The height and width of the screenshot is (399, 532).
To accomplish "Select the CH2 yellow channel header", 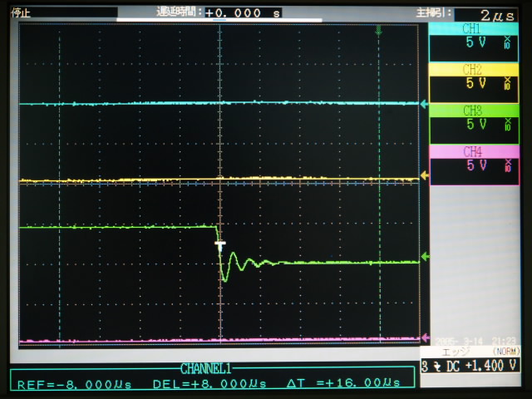I will (x=471, y=69).
